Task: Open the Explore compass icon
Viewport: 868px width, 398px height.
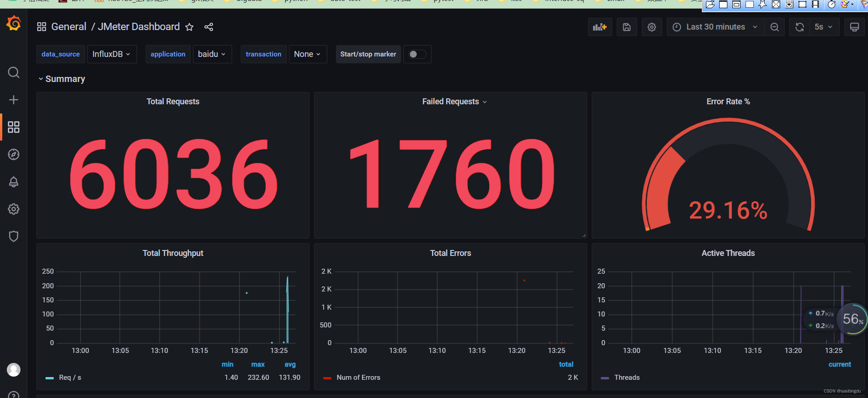Action: click(x=14, y=154)
